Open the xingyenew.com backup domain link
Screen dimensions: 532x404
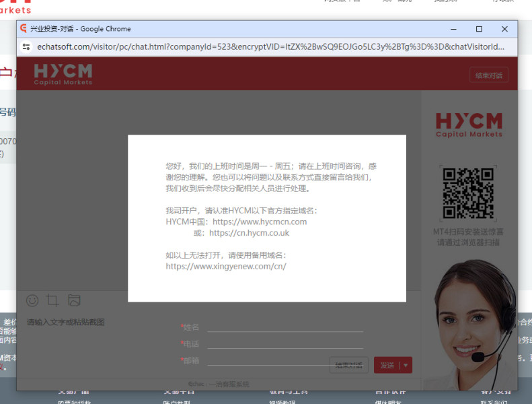(x=226, y=267)
